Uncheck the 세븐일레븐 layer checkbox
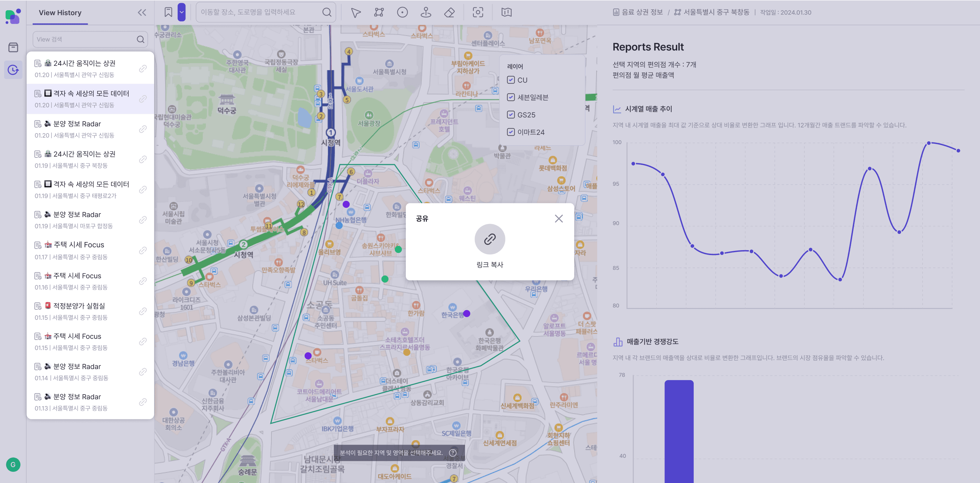The width and height of the screenshot is (980, 483). tap(511, 97)
